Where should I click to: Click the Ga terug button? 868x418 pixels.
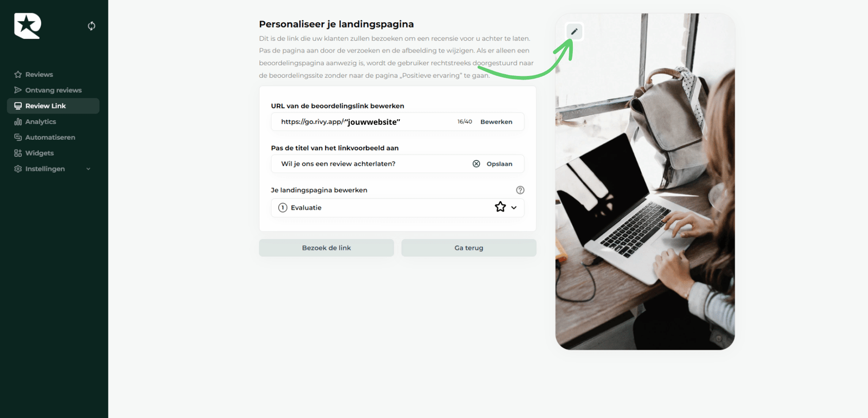469,248
